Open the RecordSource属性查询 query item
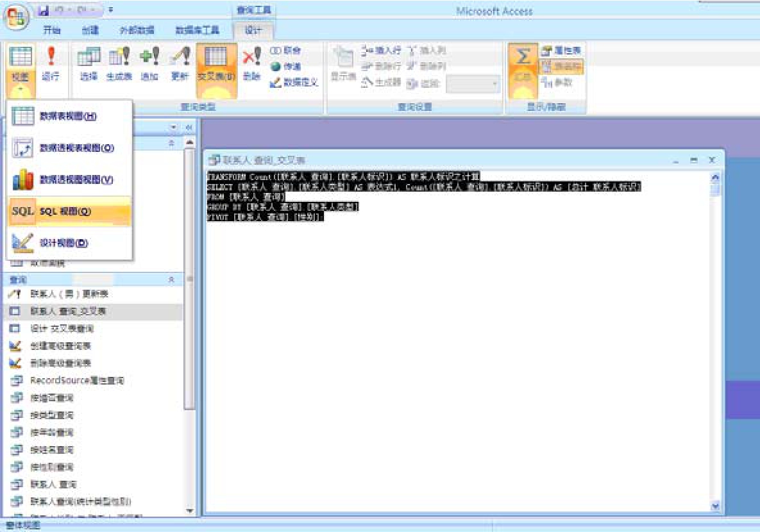 click(77, 381)
